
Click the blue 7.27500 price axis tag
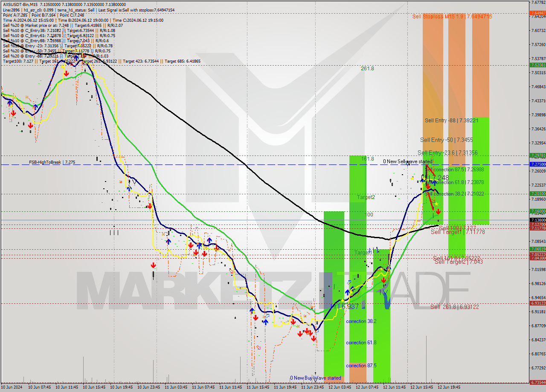point(537,164)
